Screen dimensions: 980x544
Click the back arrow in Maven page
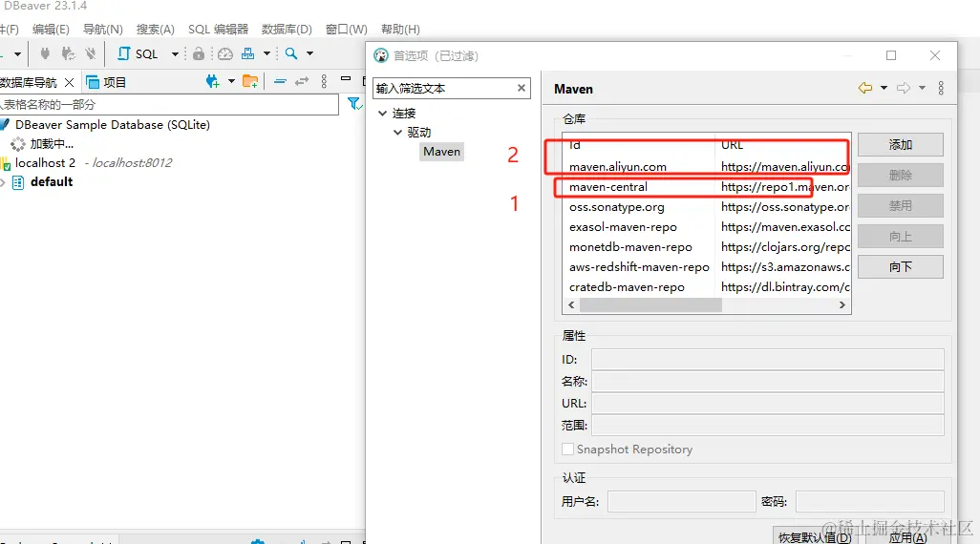point(865,88)
